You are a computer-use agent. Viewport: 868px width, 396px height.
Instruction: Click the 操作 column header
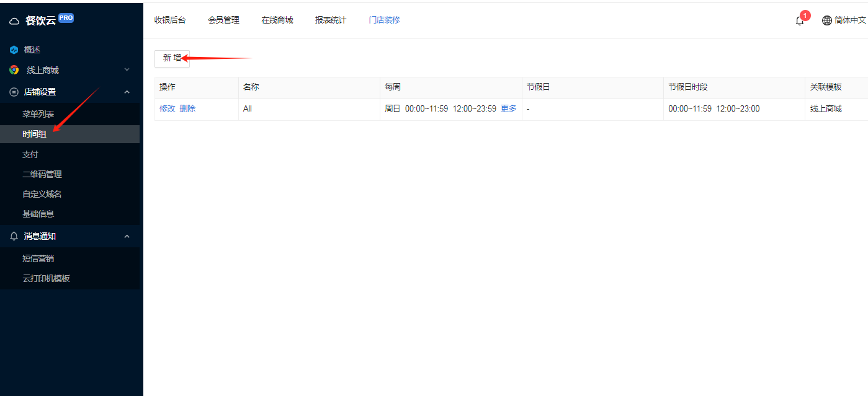(x=196, y=87)
